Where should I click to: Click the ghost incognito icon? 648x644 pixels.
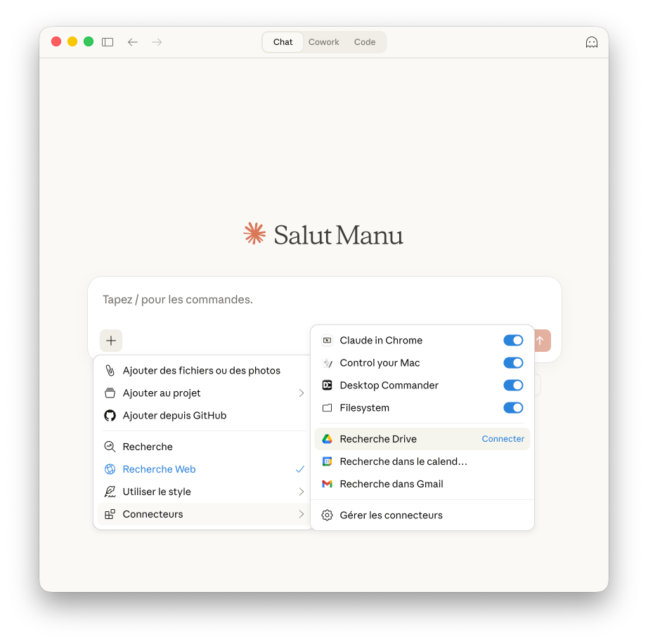point(592,42)
